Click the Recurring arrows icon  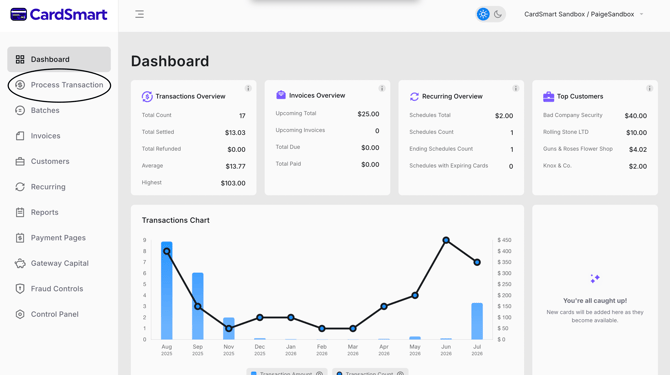[x=20, y=187]
